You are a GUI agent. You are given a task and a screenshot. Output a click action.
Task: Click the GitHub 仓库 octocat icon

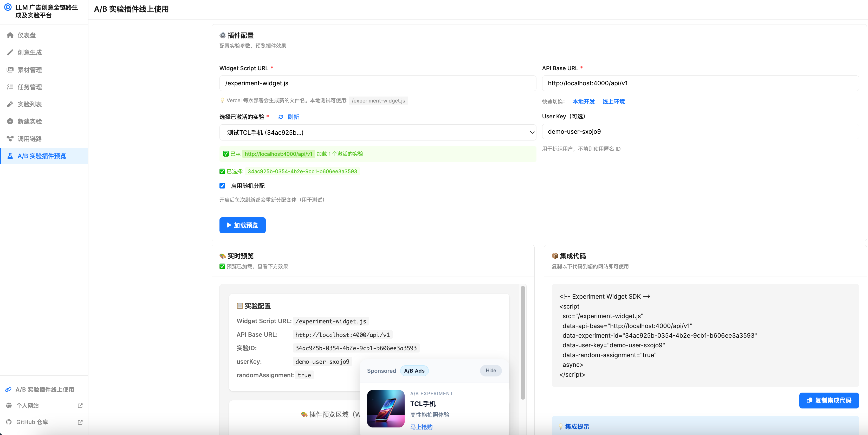point(9,422)
